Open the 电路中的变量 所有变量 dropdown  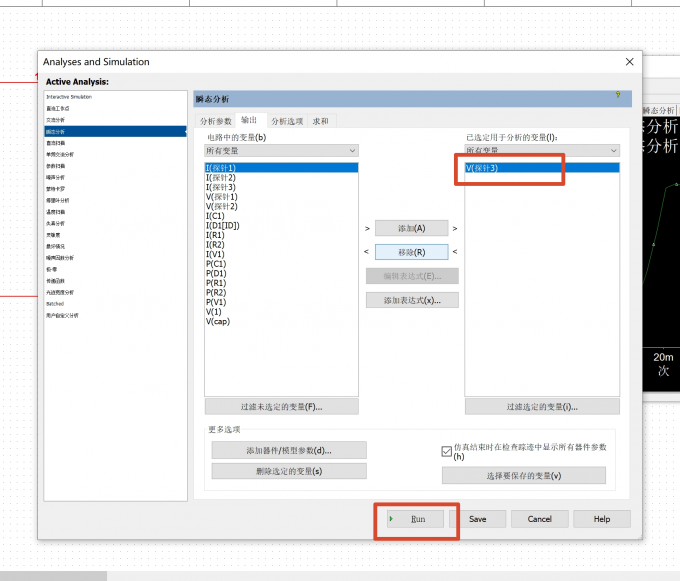(281, 150)
